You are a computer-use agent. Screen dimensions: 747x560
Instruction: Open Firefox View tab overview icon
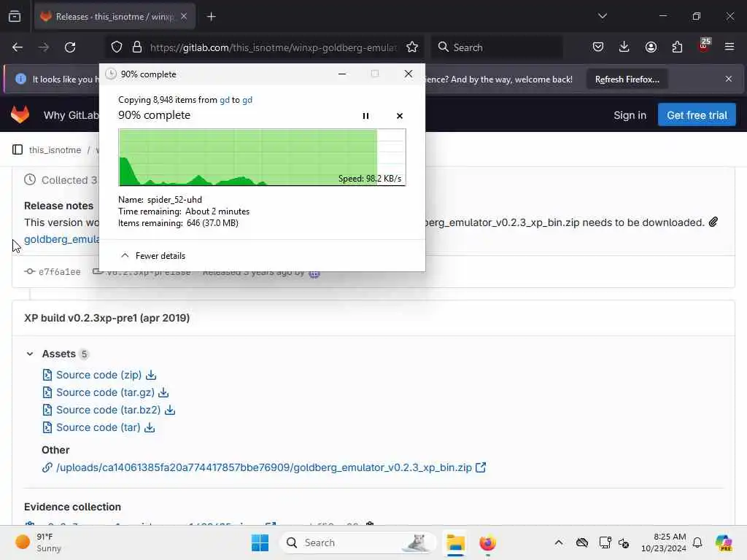[x=15, y=17]
